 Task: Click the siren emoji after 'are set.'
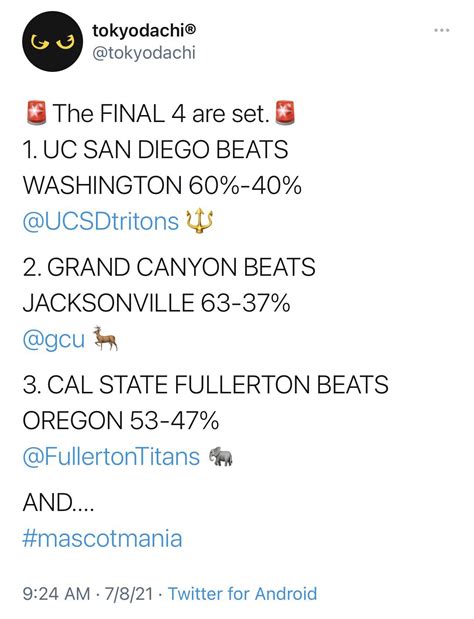[285, 113]
